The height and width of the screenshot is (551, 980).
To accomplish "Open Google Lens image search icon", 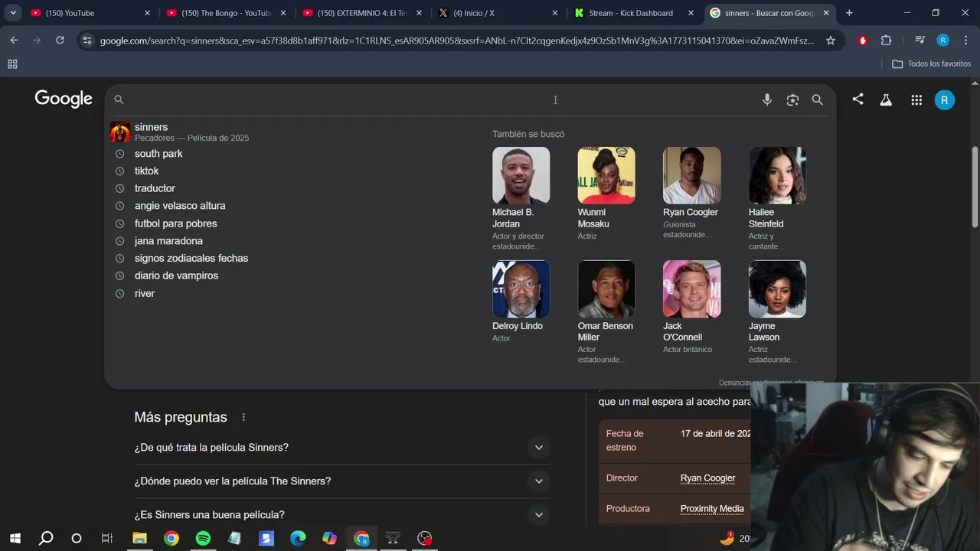I will coord(792,99).
